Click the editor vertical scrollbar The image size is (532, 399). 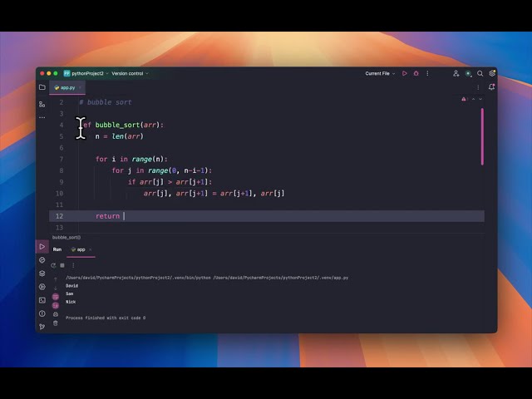(x=482, y=136)
